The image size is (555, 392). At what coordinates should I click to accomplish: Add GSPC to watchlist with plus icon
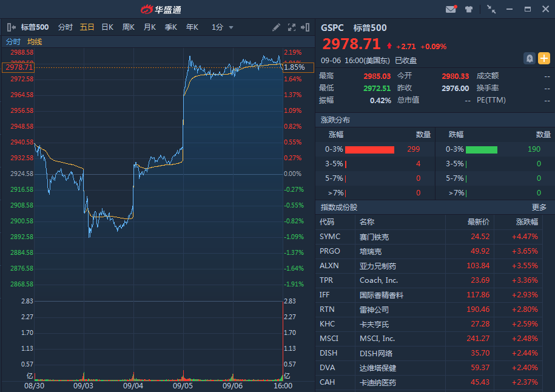point(544,58)
